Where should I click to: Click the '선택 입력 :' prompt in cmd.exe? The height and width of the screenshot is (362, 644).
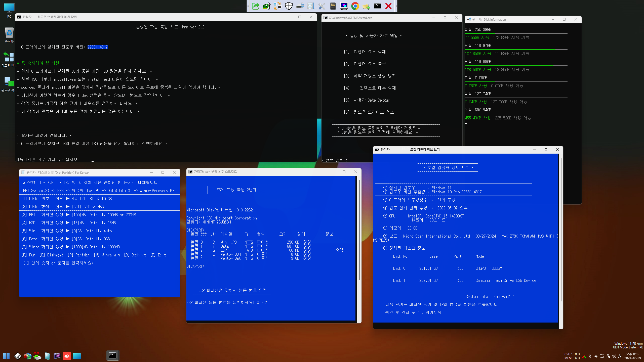(335, 160)
